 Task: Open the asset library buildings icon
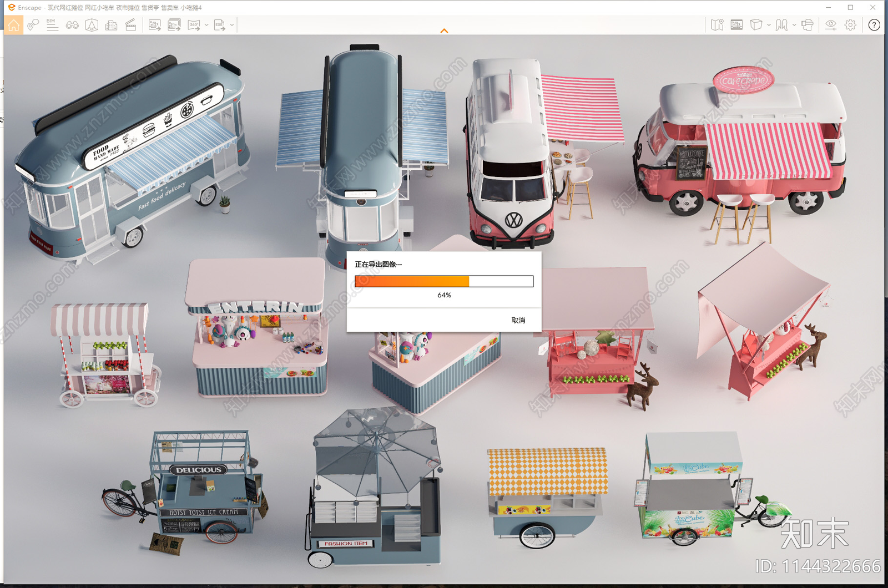pyautogui.click(x=111, y=25)
